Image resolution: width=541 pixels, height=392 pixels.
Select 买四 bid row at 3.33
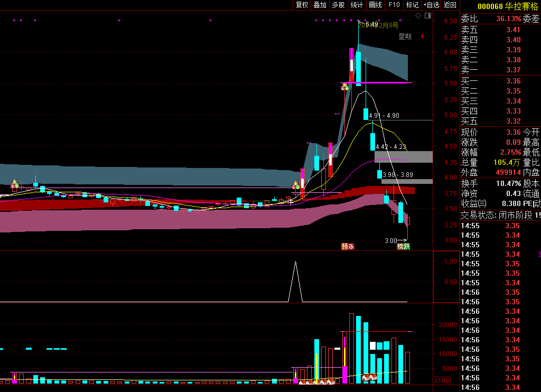[x=500, y=111]
